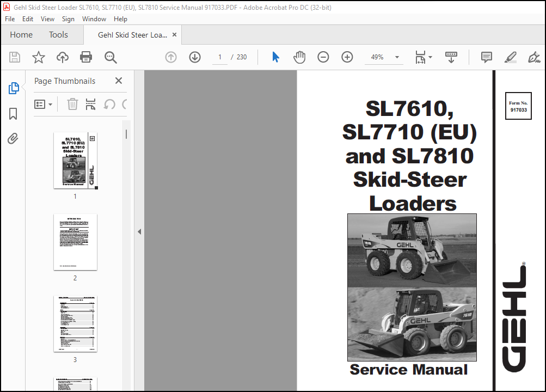Zoom out with minus icon
Viewport: 546px width, 392px height.
point(323,57)
